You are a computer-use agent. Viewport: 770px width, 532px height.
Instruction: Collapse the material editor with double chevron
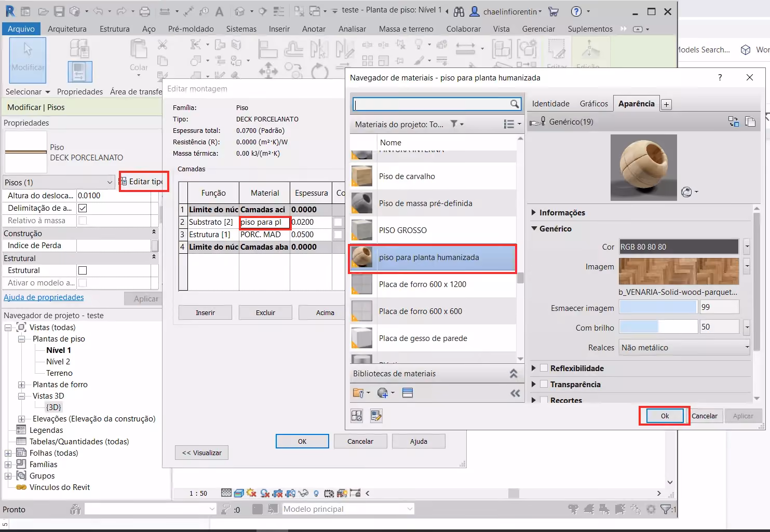click(x=515, y=393)
